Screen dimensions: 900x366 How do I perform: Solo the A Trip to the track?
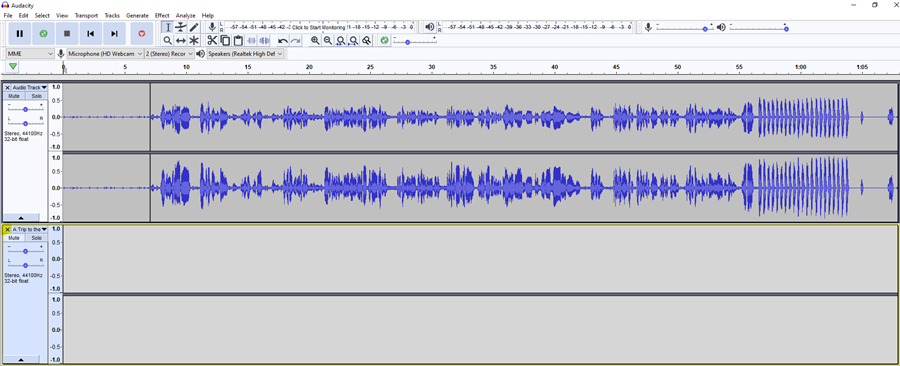pos(36,237)
